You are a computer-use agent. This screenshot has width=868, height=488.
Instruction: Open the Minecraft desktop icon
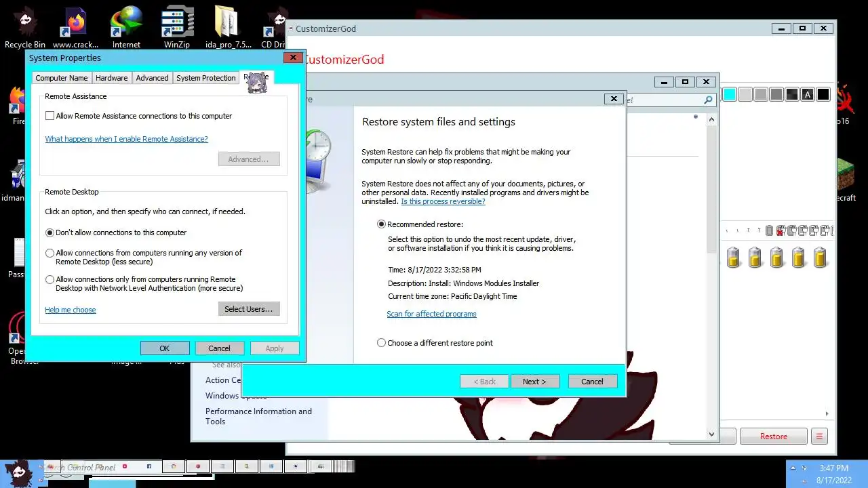tap(844, 180)
